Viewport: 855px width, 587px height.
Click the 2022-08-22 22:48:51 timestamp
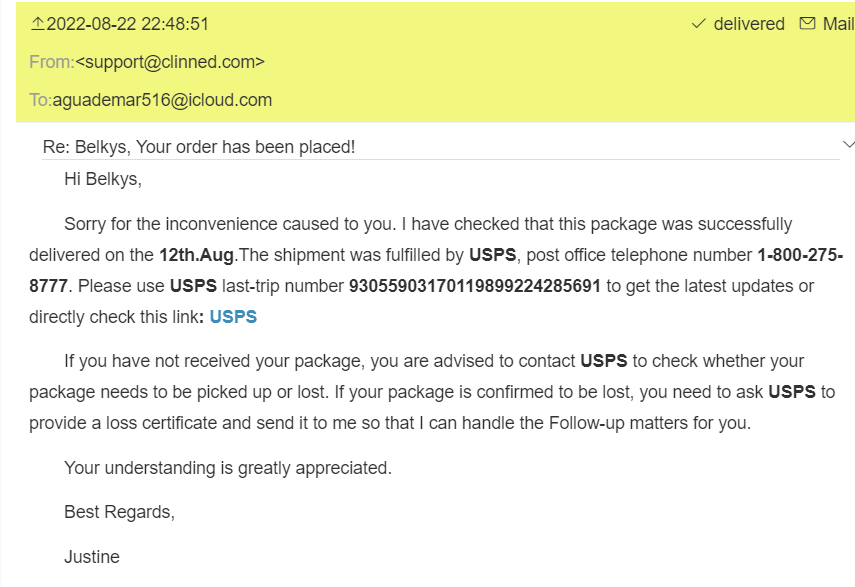(128, 24)
